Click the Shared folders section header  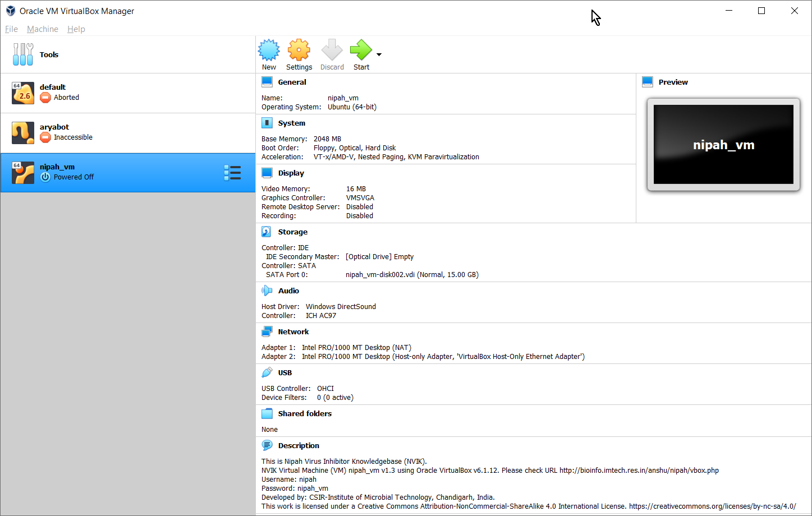305,413
